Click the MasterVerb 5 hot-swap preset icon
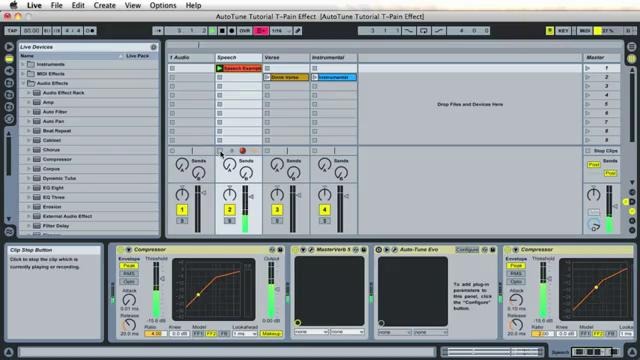Image resolution: width=640 pixels, height=360 pixels. (356, 250)
